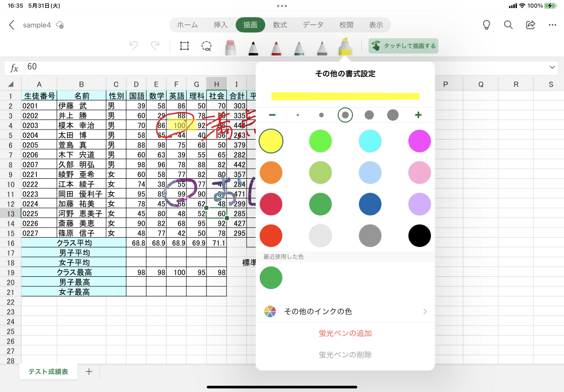This screenshot has height=392, width=564.
Task: Toggle タッチして描画する mode
Action: 403,46
